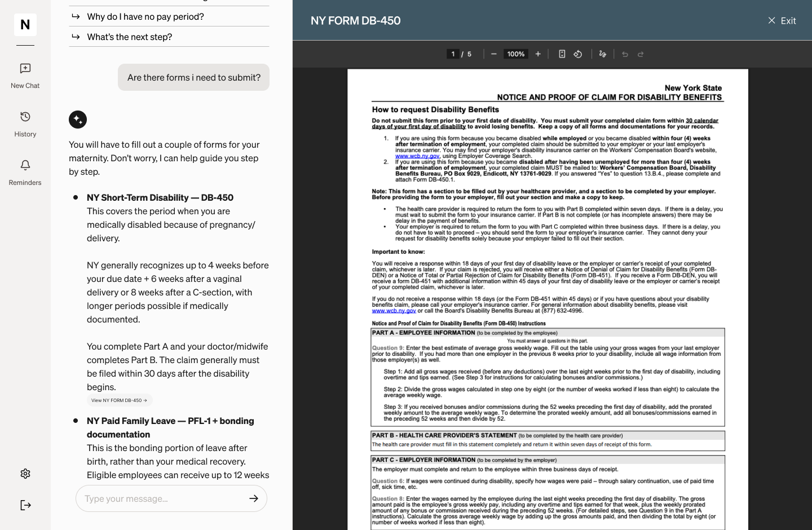Click the 'NY FORM DB-450' viewer title
The width and height of the screenshot is (812, 530).
tap(356, 21)
